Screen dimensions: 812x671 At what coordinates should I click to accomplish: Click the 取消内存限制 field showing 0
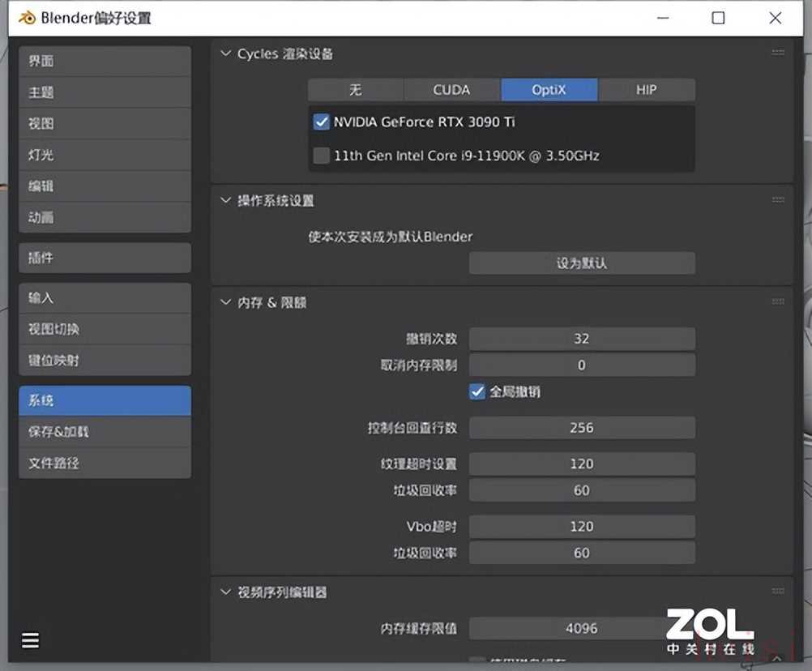coord(582,365)
